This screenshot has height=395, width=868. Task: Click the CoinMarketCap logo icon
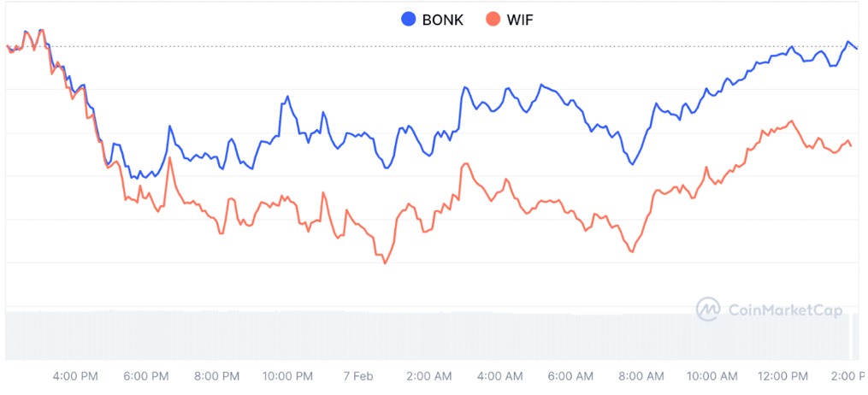pos(708,310)
